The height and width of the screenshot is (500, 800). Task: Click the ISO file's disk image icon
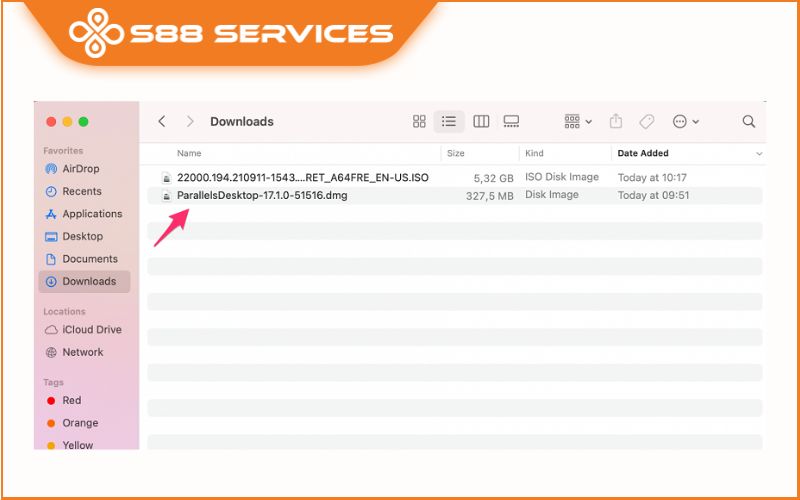click(x=166, y=178)
